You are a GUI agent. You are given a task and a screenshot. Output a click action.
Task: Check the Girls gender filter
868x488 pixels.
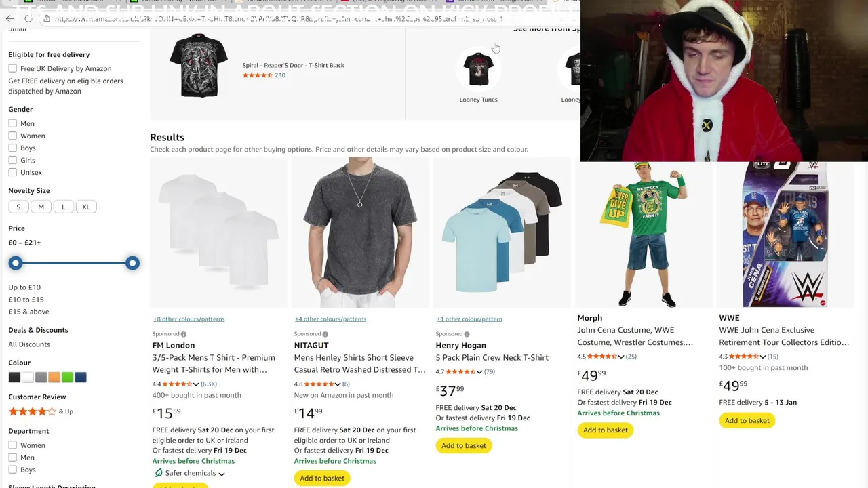13,160
